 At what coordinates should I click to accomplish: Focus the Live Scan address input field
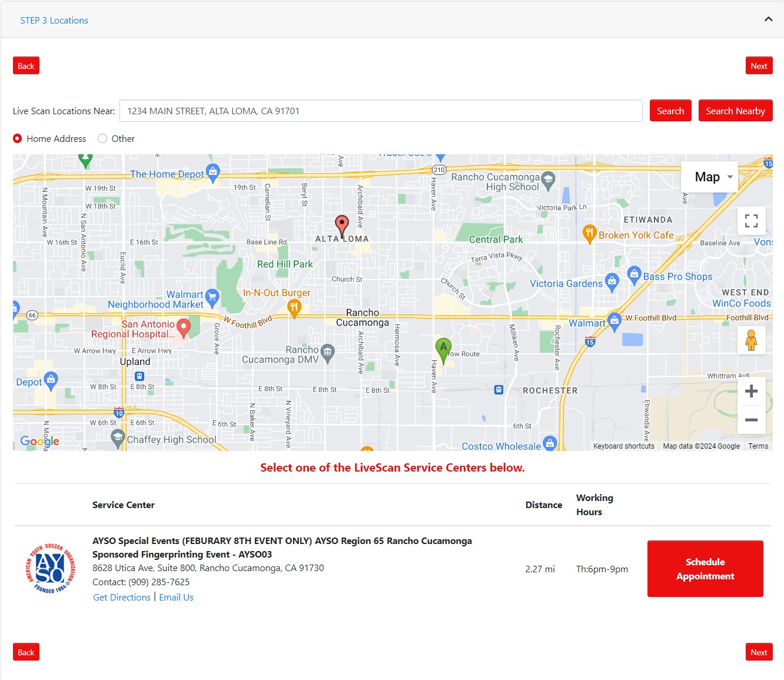(381, 111)
